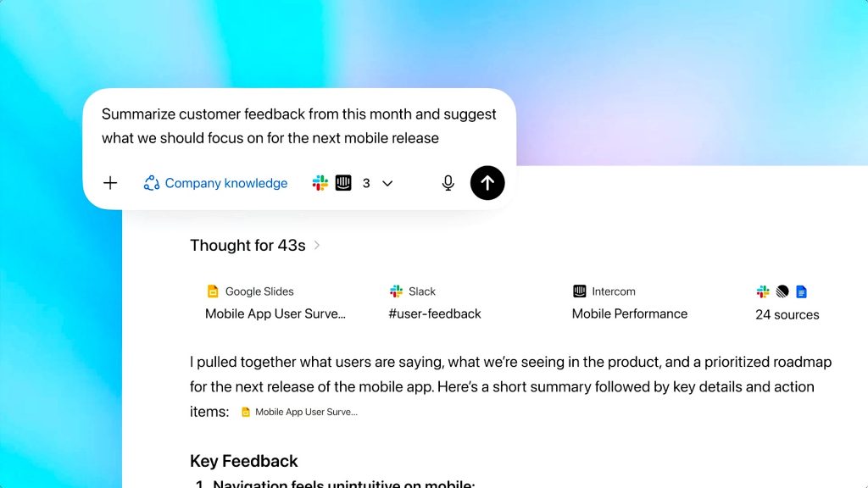
Task: Click the Intercom icon above Mobile Performance
Action: [x=580, y=291]
